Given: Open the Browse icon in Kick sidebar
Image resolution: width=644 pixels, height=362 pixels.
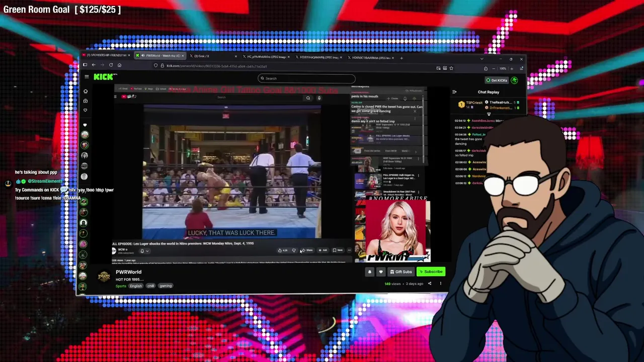Looking at the screenshot, I should (85, 101).
